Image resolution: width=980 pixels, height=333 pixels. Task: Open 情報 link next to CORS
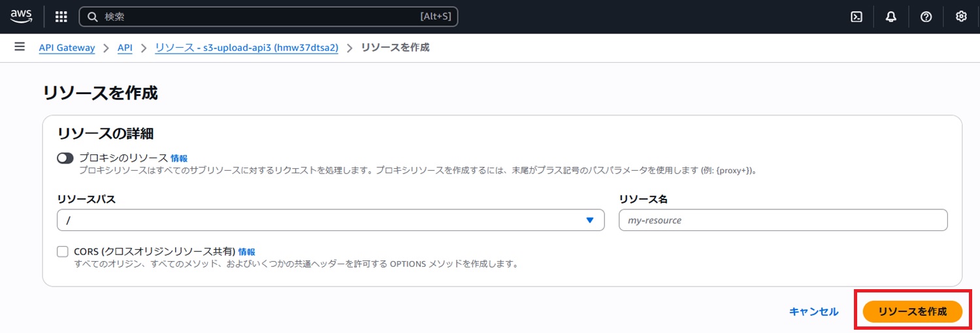click(x=247, y=251)
